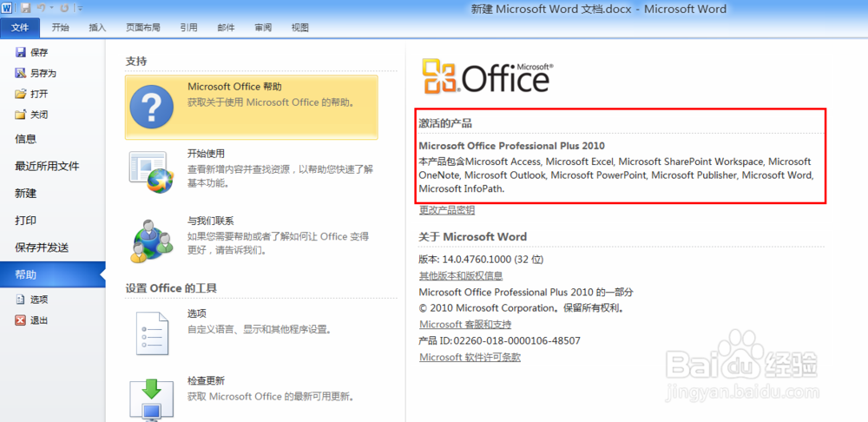The image size is (868, 422).
Task: Open the Customize Quick Access Toolbar dropdown
Action: (x=80, y=9)
